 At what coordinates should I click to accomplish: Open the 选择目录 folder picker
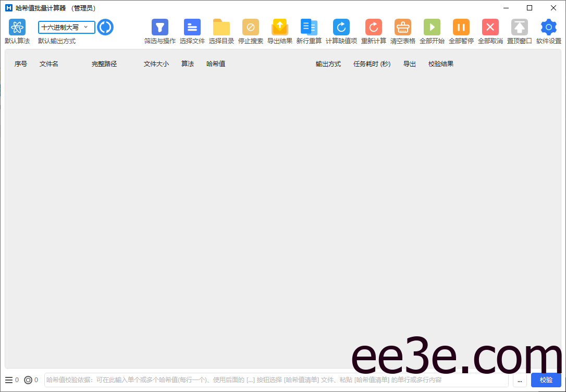click(221, 27)
